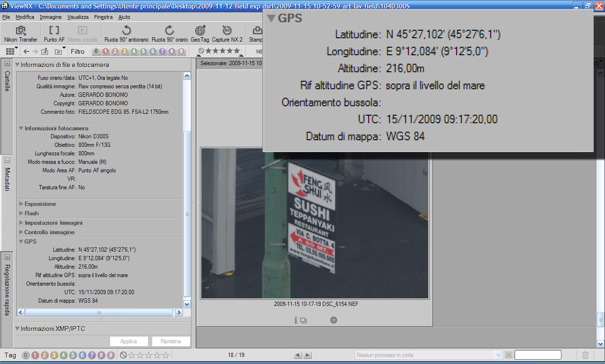The height and width of the screenshot is (364, 605).
Task: Delete image with the trash icon
Action: tap(585, 355)
